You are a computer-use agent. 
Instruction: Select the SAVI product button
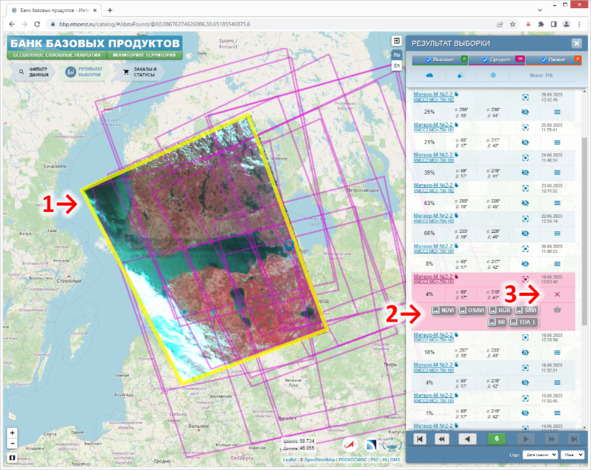point(527,310)
